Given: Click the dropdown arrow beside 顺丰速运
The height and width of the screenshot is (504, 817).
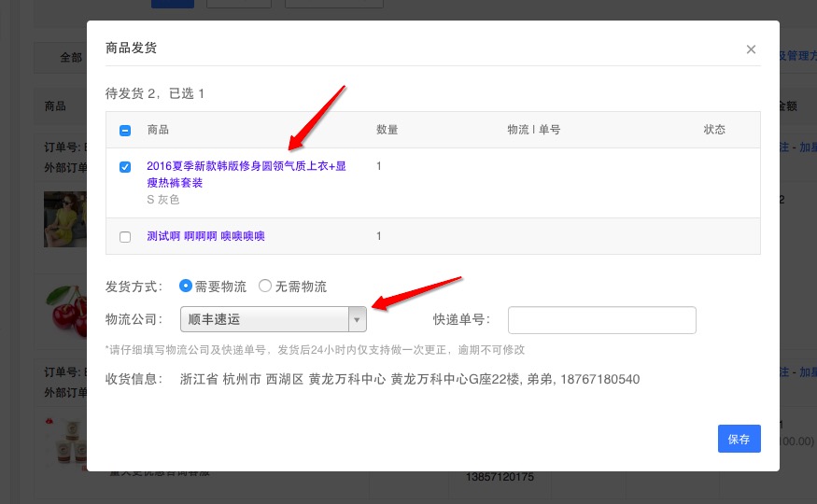Looking at the screenshot, I should tap(357, 319).
